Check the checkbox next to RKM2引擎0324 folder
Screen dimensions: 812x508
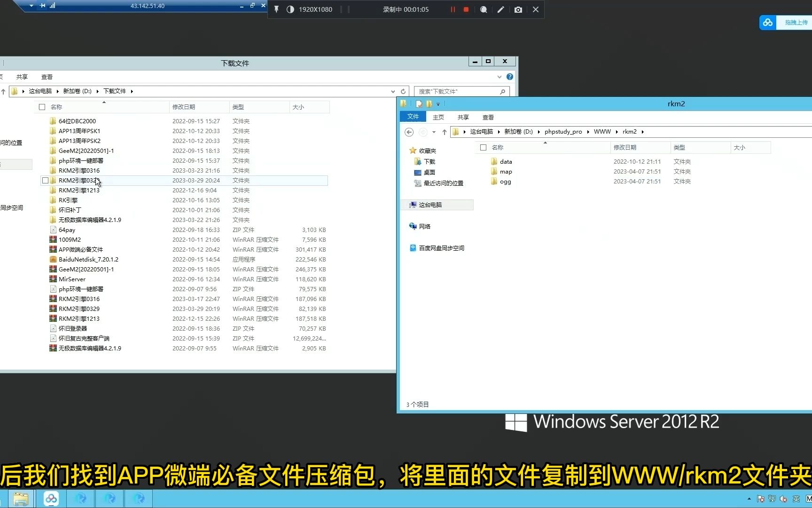coord(45,180)
